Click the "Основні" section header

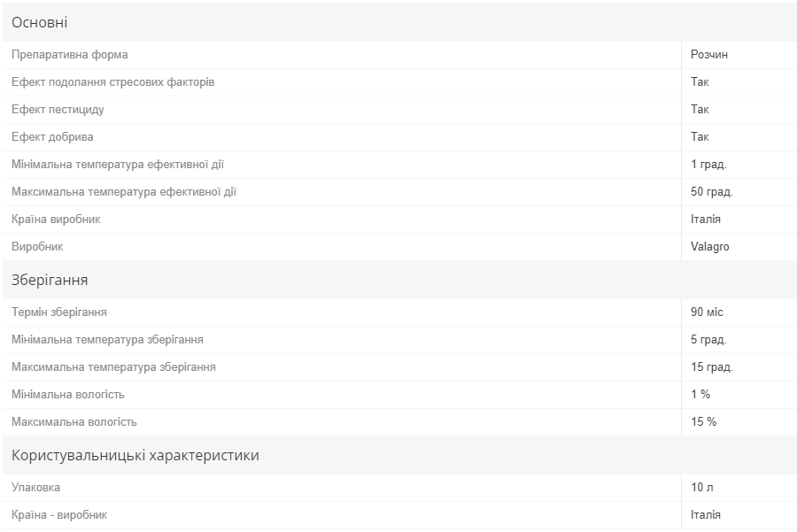40,23
